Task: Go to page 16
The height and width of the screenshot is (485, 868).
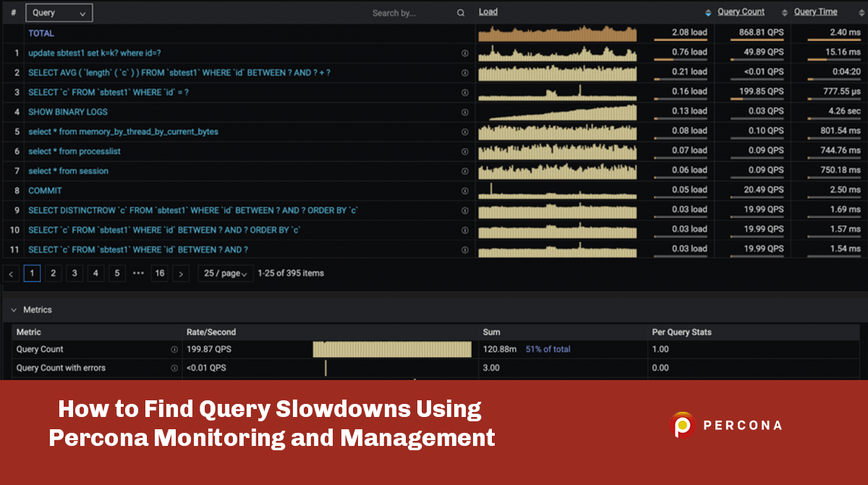Action: click(160, 274)
